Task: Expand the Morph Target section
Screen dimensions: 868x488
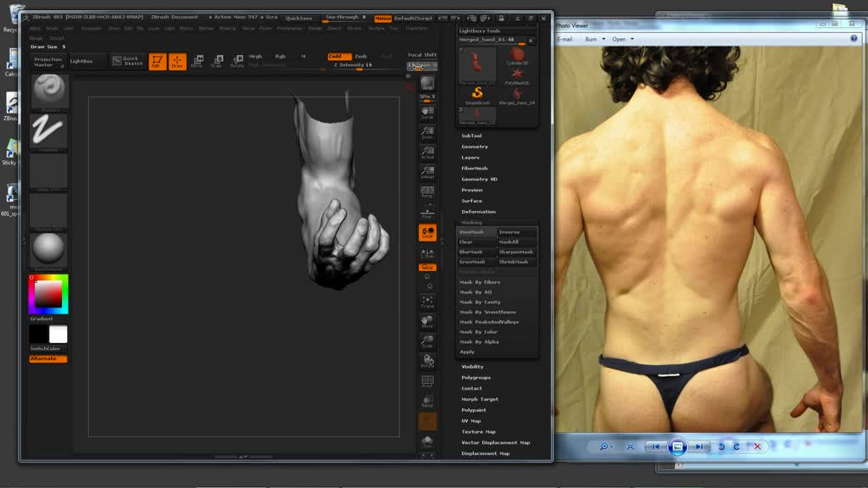Action: [480, 399]
